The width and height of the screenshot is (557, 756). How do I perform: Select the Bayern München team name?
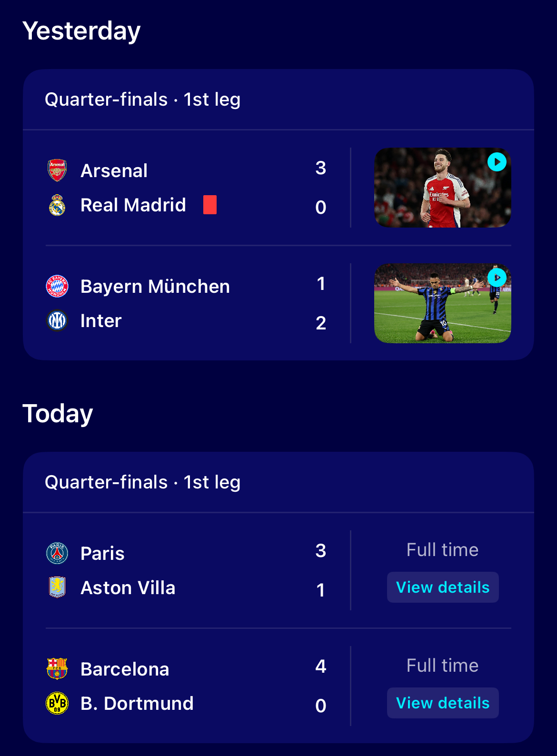click(x=155, y=286)
